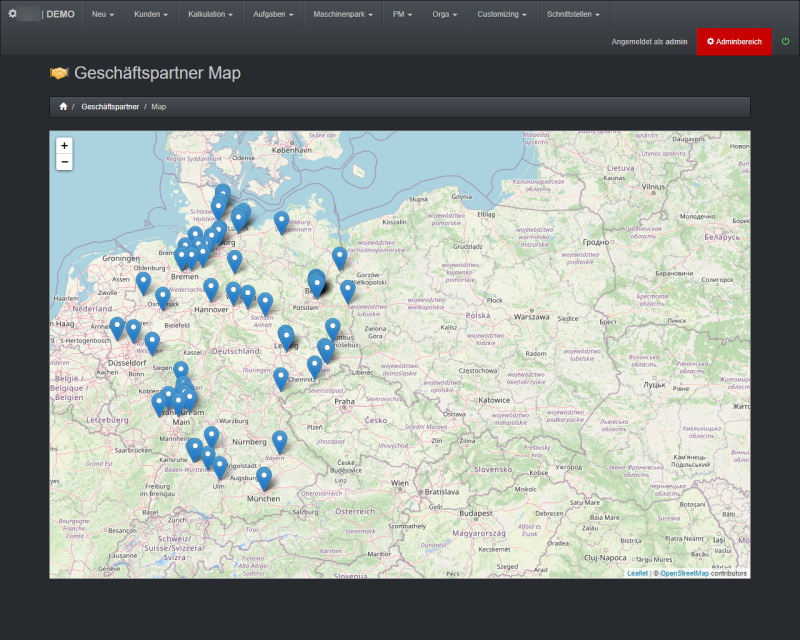Click the marker north of Würzburg-Nürnberg line near Mannheim east

pos(211,438)
